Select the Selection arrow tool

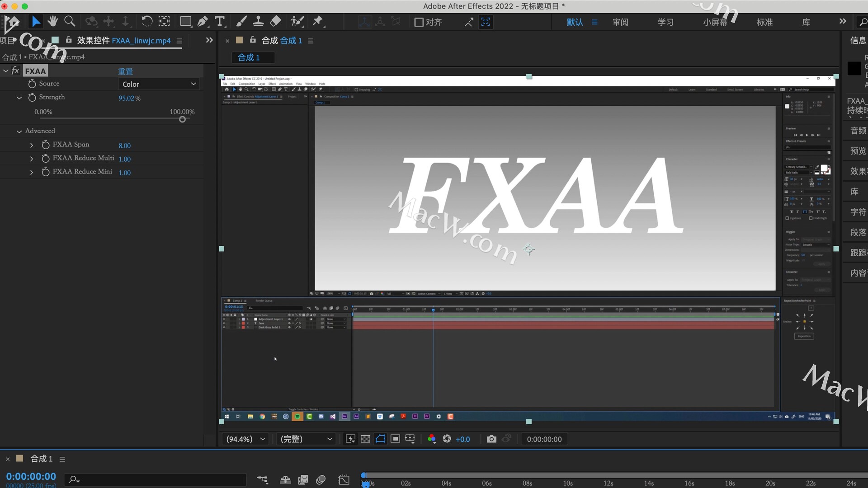[36, 21]
